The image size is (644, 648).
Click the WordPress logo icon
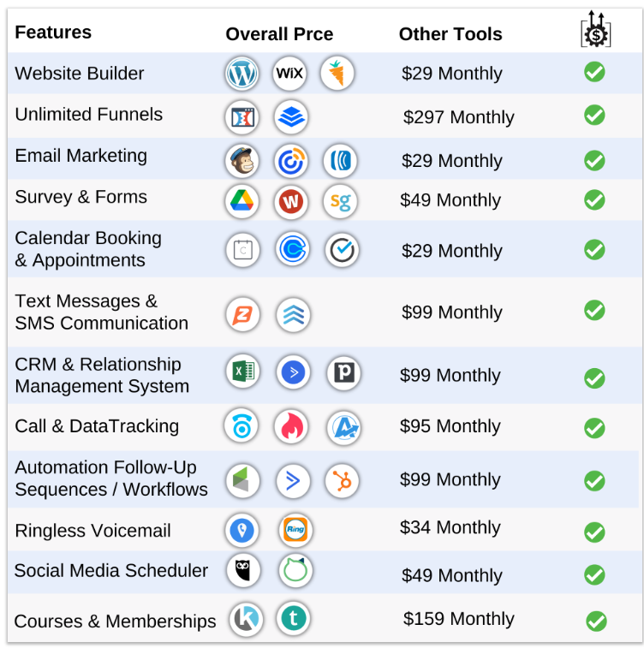(x=242, y=74)
